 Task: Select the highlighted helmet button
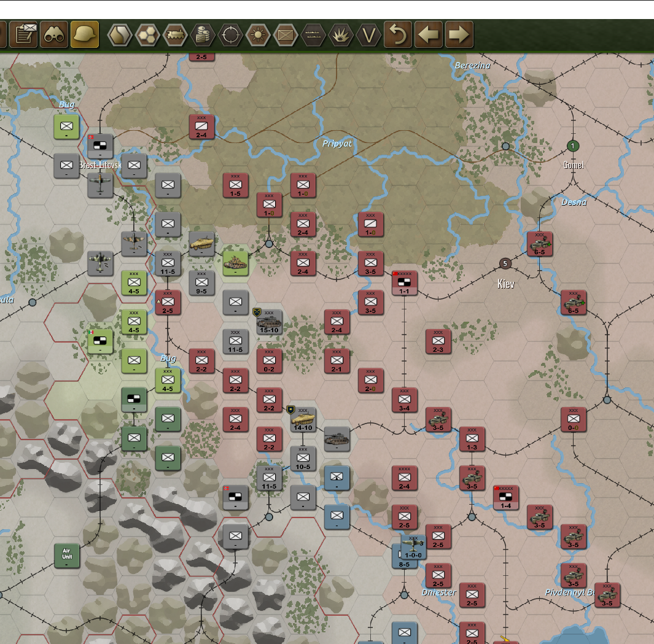pos(85,34)
